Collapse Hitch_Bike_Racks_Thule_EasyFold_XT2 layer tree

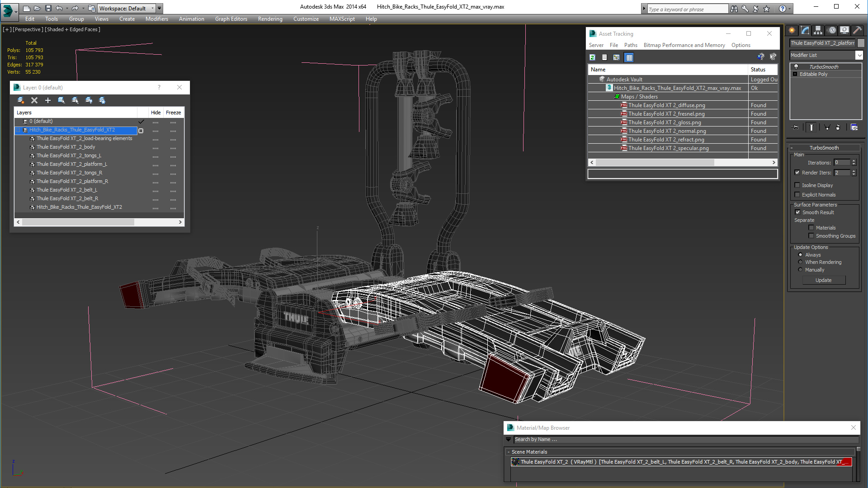19,130
